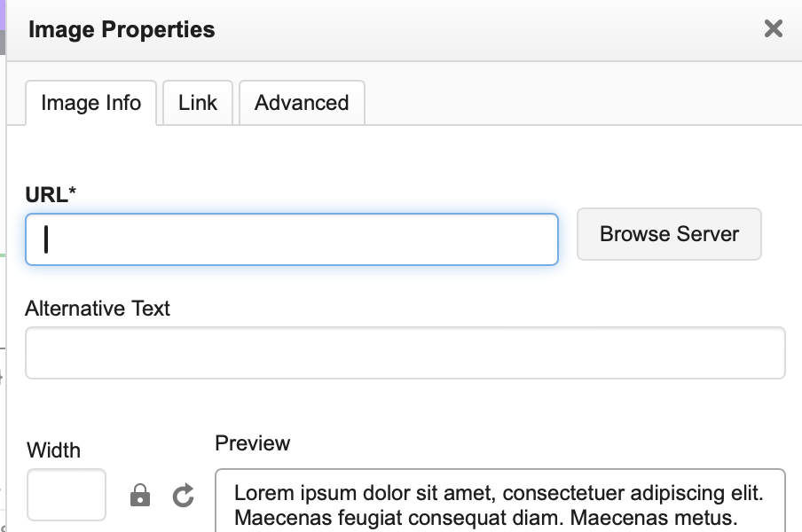Close the Image Properties dialog
This screenshot has width=802, height=532.
pos(773,28)
